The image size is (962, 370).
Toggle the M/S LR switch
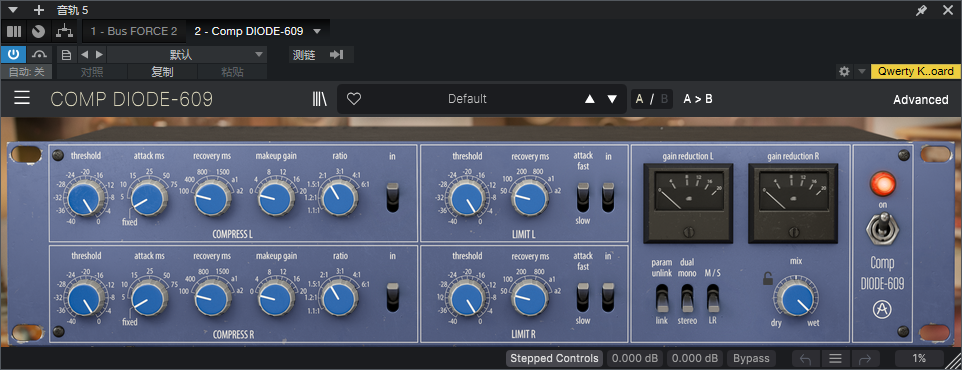coord(712,298)
